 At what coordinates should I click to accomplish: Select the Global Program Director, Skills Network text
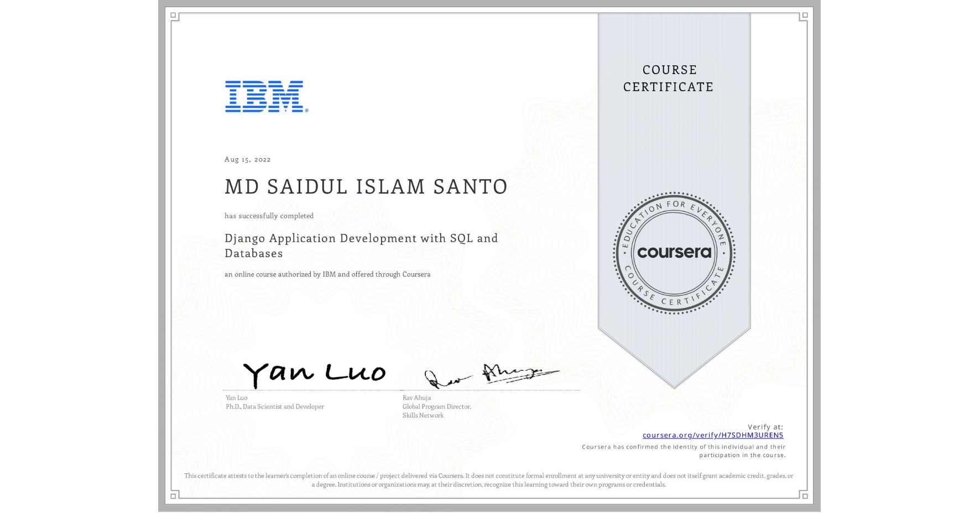click(x=437, y=410)
